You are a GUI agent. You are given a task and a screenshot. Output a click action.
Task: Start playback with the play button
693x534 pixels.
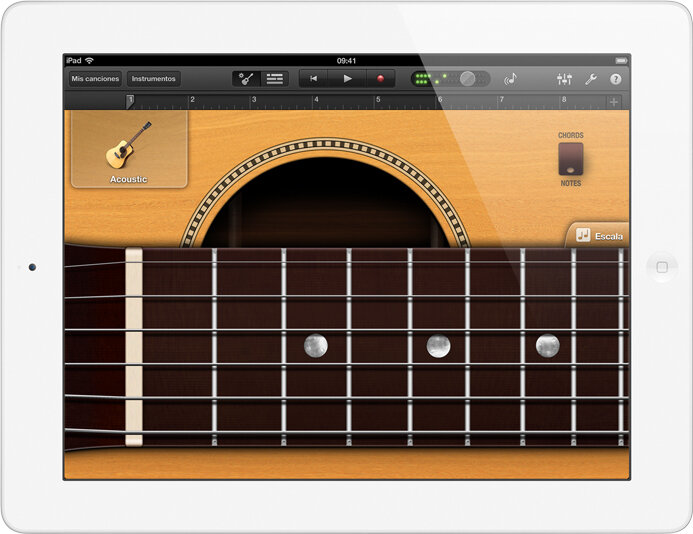click(x=347, y=79)
